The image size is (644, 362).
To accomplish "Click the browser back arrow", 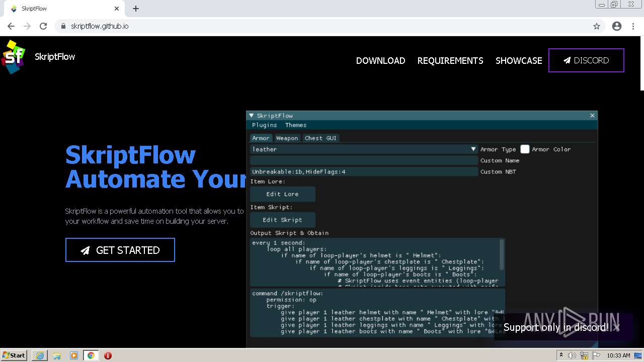I will tap(11, 26).
